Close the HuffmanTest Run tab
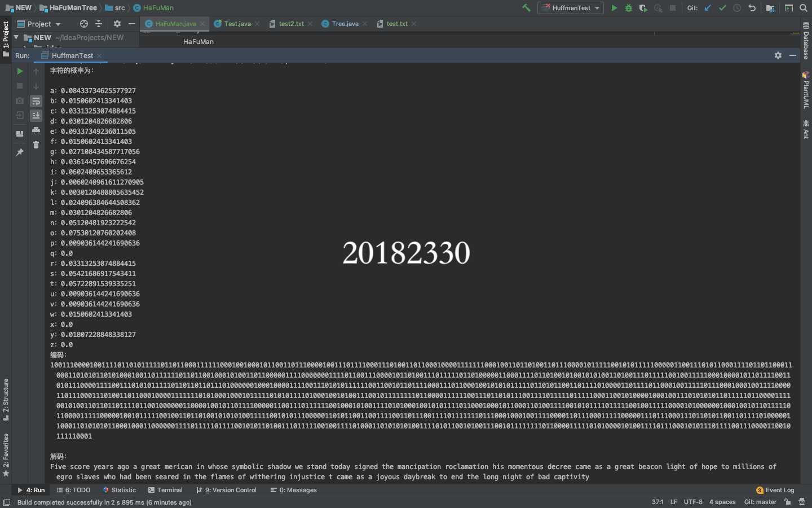 [x=99, y=55]
